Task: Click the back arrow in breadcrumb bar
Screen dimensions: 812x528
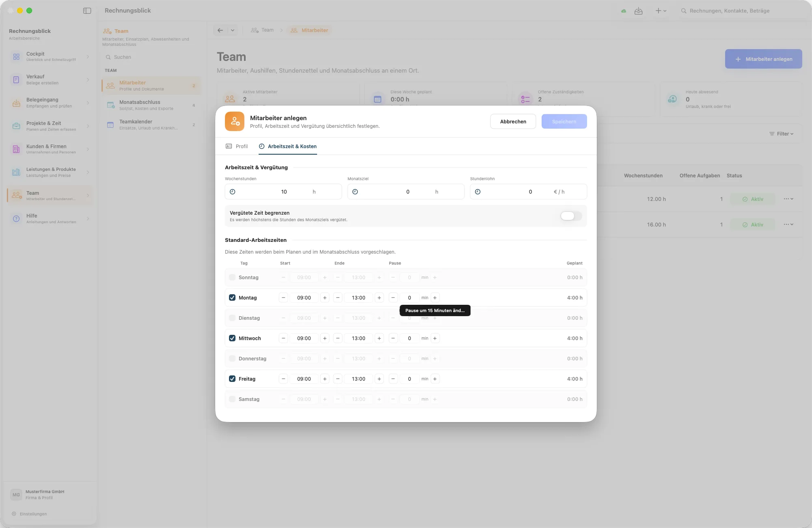Action: [220, 30]
